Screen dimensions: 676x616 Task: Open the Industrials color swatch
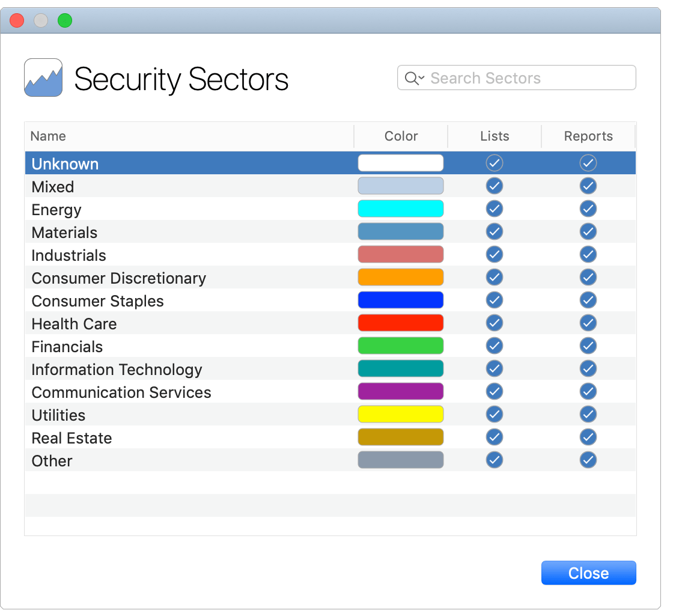pos(400,254)
